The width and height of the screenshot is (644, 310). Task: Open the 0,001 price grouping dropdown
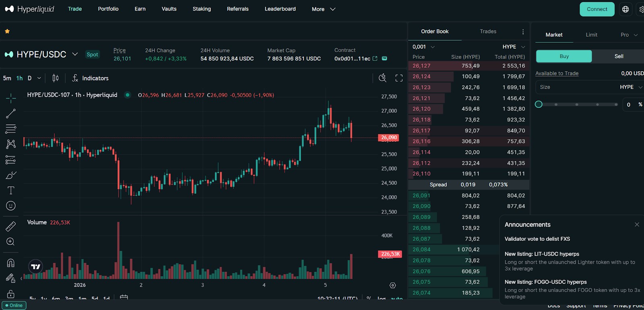tap(423, 47)
